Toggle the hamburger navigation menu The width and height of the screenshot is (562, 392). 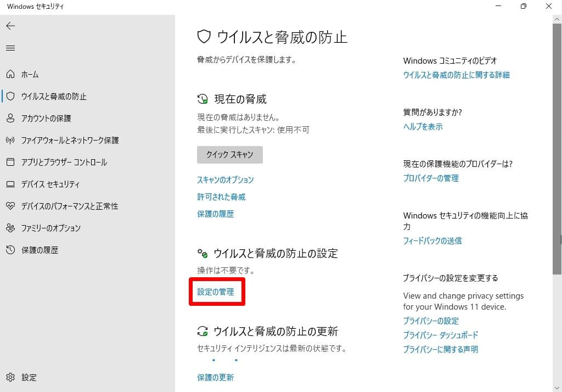pos(10,48)
